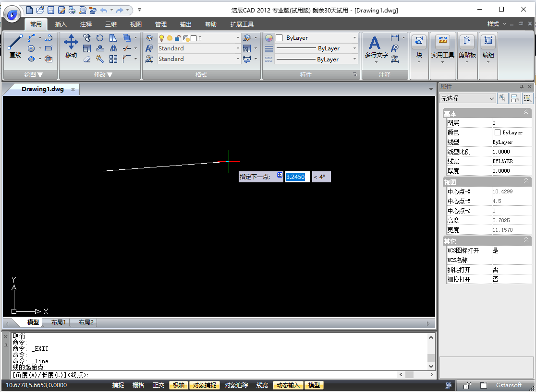Collapse the 视图 properties section
536x392 pixels.
click(526, 181)
